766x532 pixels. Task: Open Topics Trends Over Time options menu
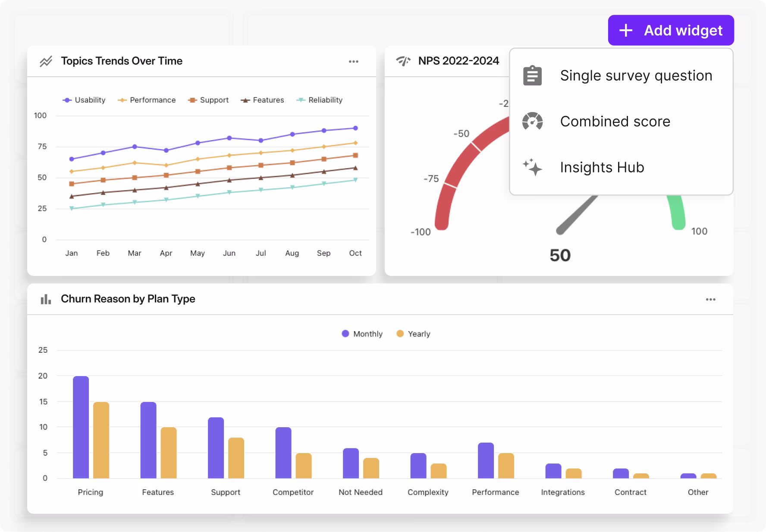pos(354,62)
